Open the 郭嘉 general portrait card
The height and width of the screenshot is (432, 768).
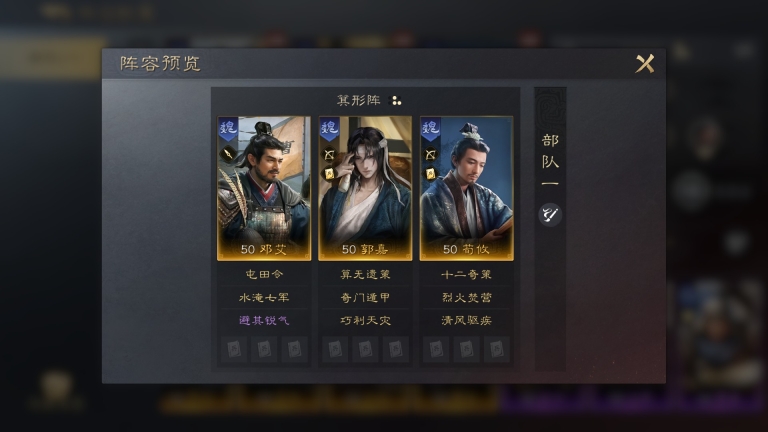point(365,189)
